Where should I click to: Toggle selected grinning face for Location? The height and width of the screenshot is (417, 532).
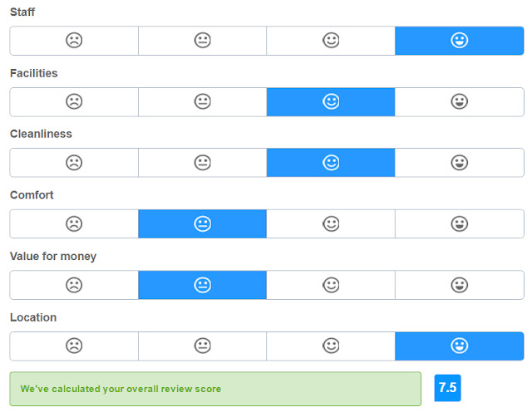click(460, 346)
